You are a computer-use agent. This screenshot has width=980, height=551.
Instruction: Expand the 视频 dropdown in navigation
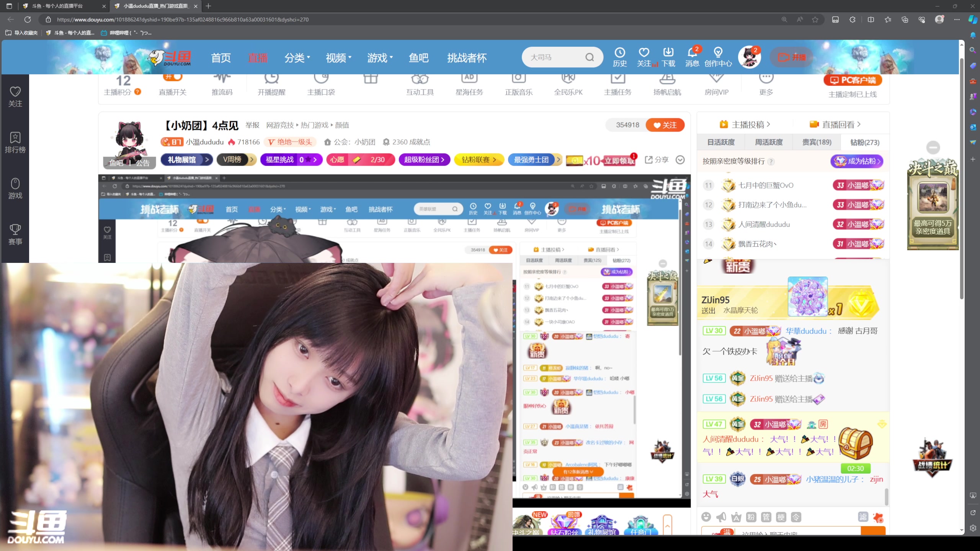tap(338, 58)
